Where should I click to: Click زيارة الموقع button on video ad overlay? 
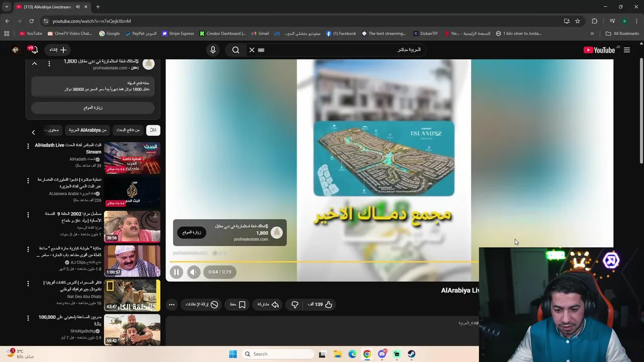coord(192,232)
